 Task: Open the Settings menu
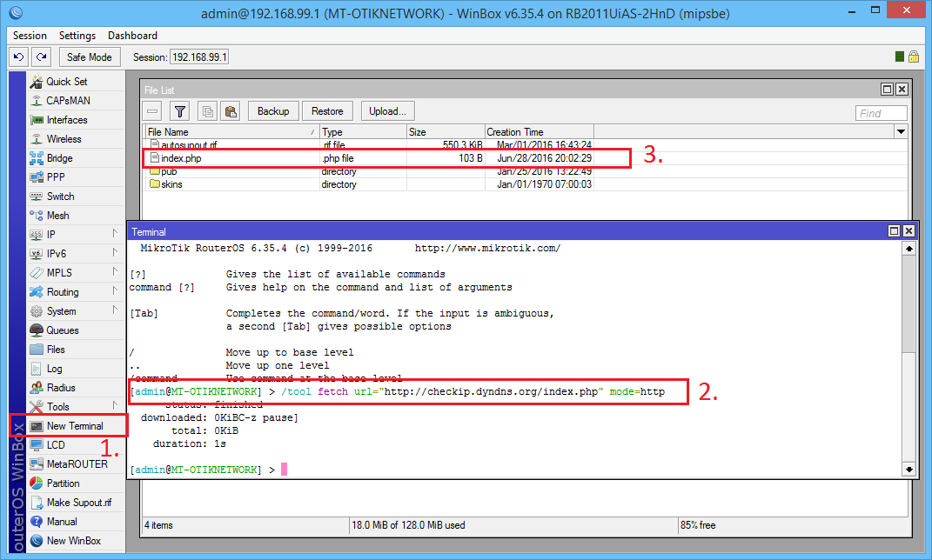coord(77,36)
